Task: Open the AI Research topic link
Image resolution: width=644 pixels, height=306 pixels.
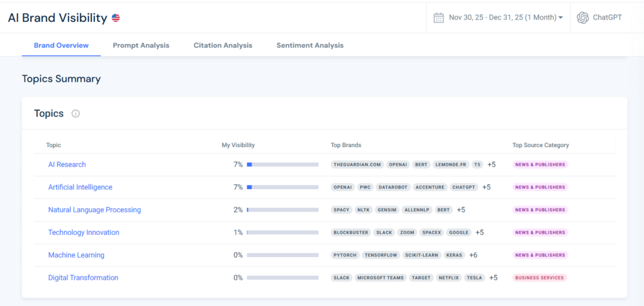Action: point(67,165)
